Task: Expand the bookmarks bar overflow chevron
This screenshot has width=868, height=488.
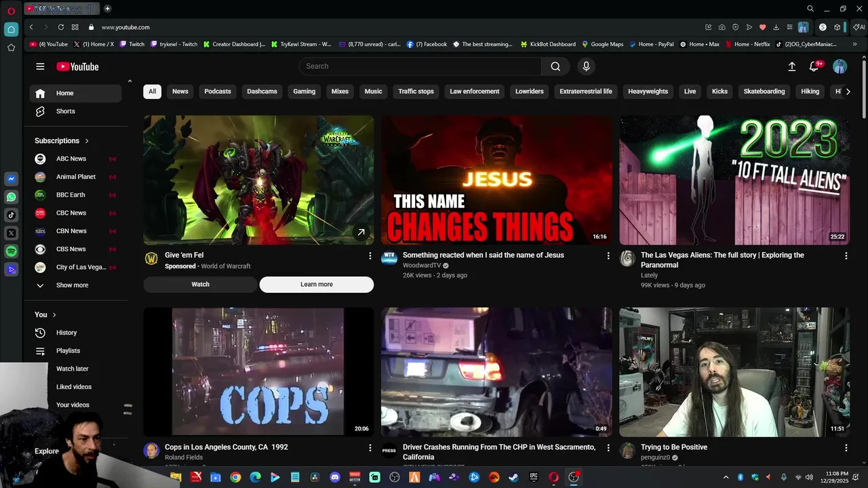Action: click(854, 44)
